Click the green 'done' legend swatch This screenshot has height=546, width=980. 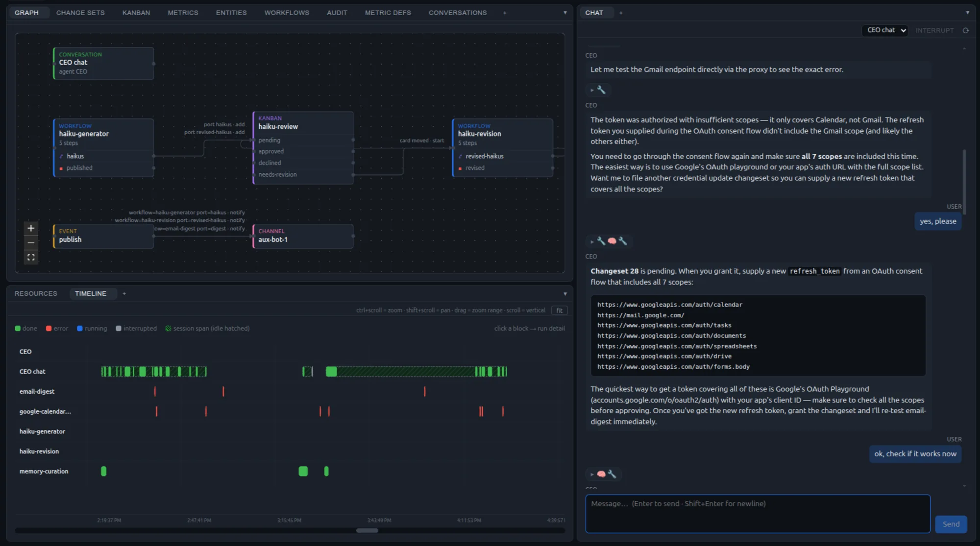coord(18,329)
